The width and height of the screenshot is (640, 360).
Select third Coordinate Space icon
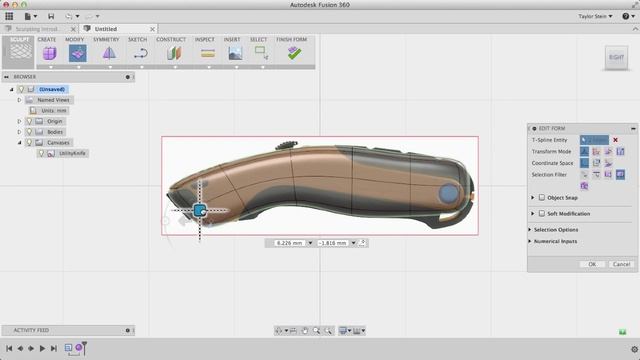click(608, 163)
